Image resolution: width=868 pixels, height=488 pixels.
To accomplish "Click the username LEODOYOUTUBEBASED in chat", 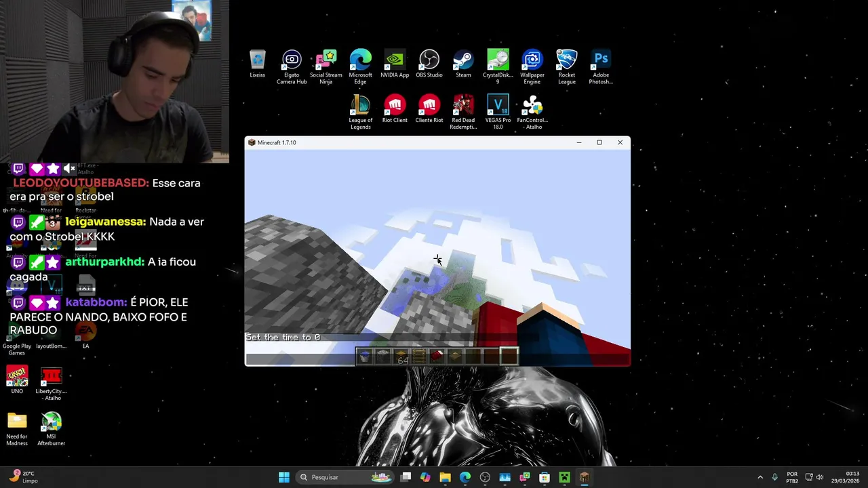I will [x=81, y=183].
